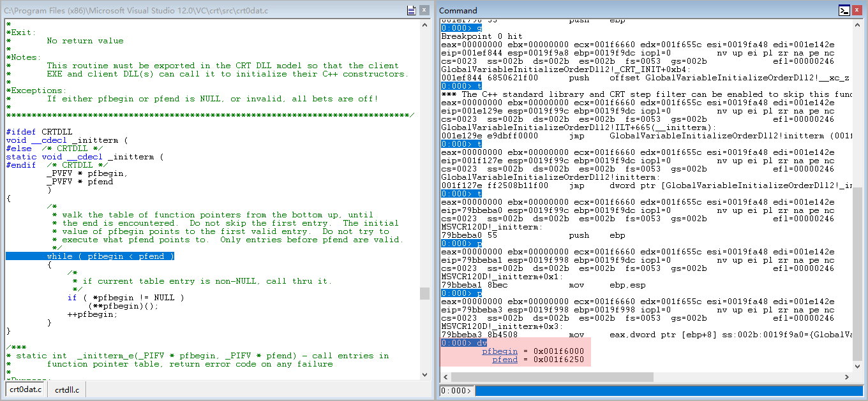Click 'static int _initterm_e' comment line

click(197, 356)
